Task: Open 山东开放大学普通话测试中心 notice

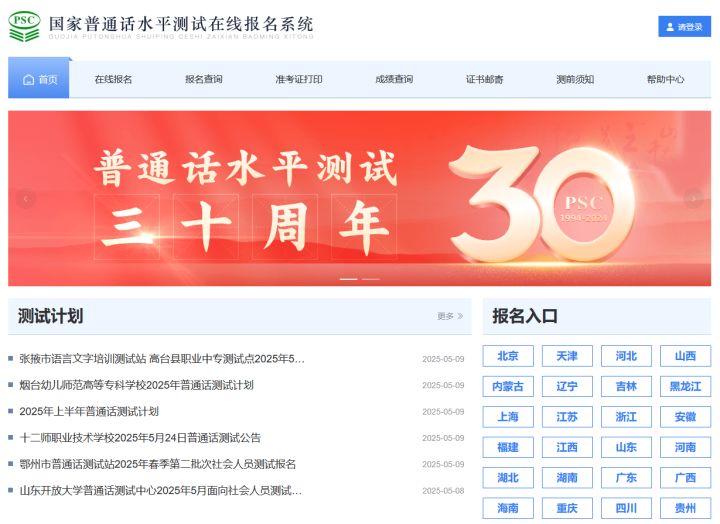Action: [161, 490]
